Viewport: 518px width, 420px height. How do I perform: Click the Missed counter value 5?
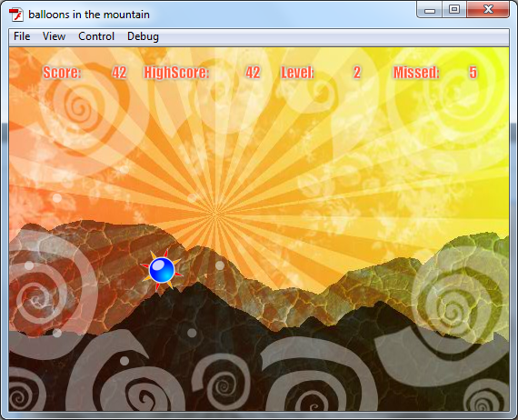pyautogui.click(x=473, y=73)
